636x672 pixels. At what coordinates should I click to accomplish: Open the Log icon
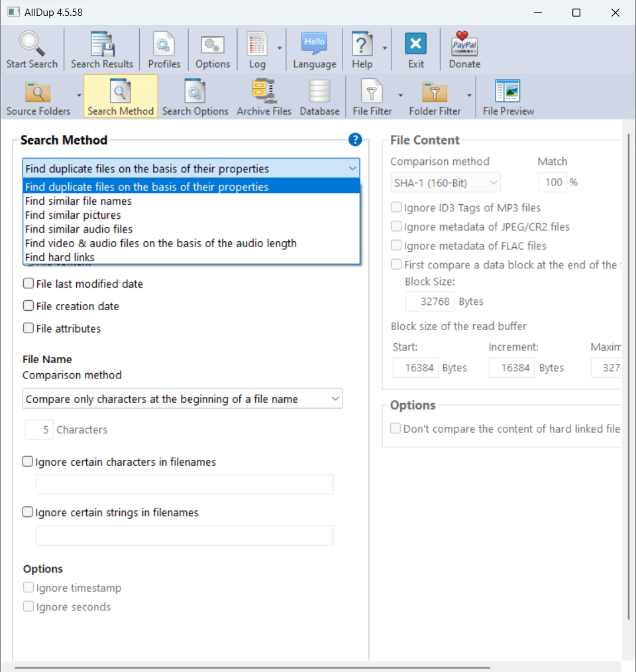(257, 44)
